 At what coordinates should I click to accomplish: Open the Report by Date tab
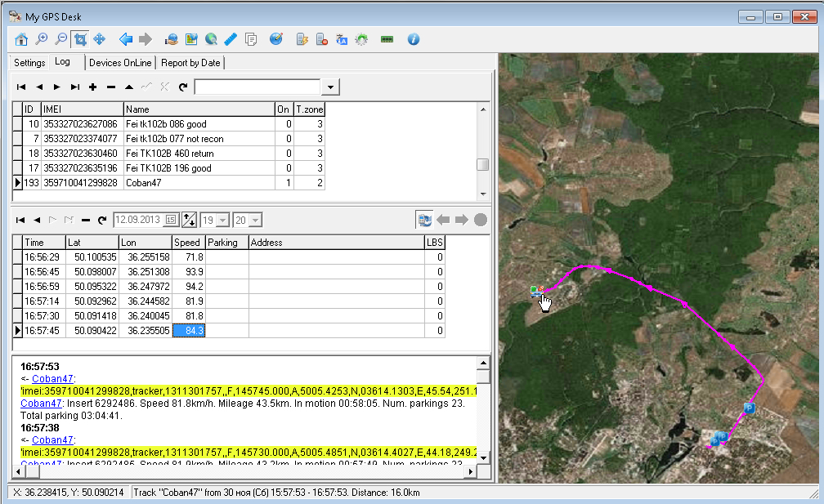point(190,63)
